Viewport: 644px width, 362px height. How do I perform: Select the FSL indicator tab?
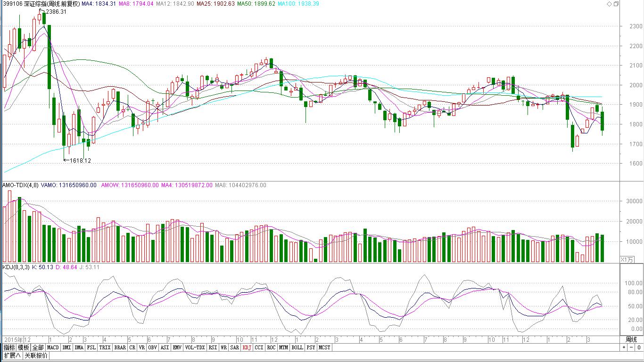pos(91,348)
